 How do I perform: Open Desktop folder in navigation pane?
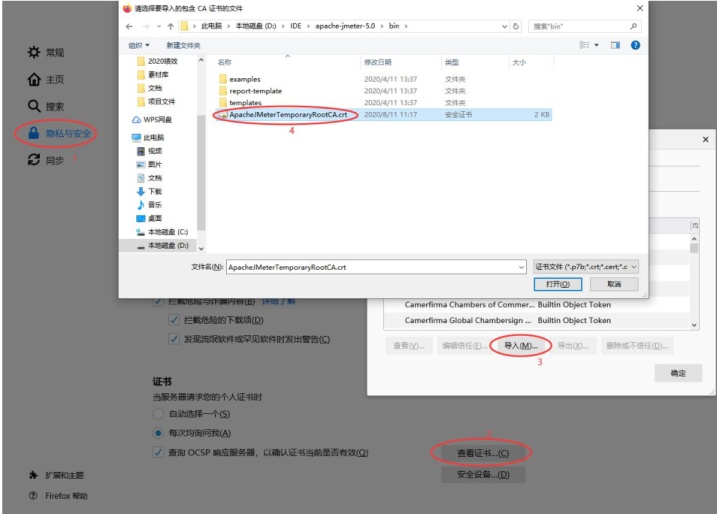click(149, 218)
